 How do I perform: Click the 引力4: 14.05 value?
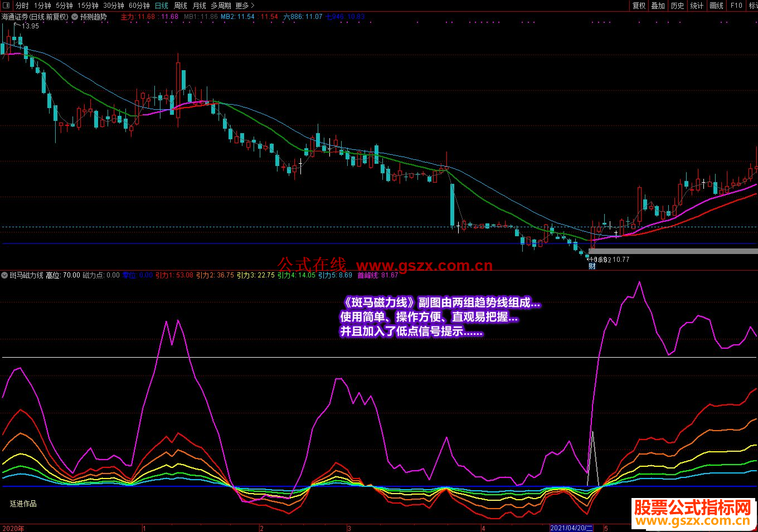(297, 275)
